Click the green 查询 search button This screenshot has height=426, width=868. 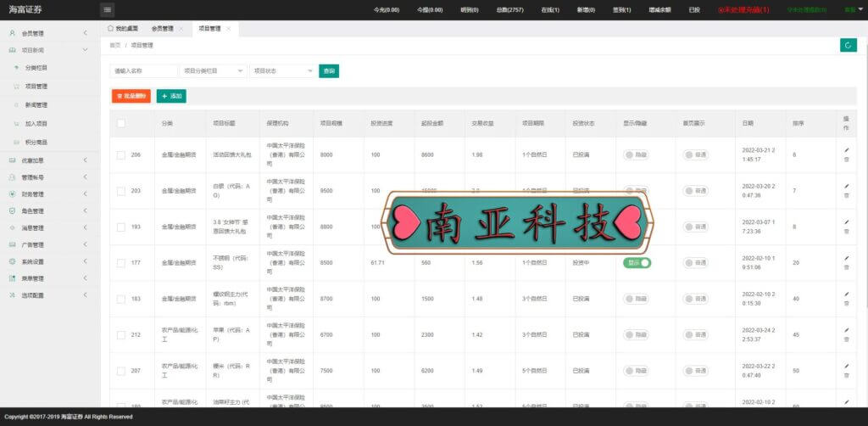point(329,71)
